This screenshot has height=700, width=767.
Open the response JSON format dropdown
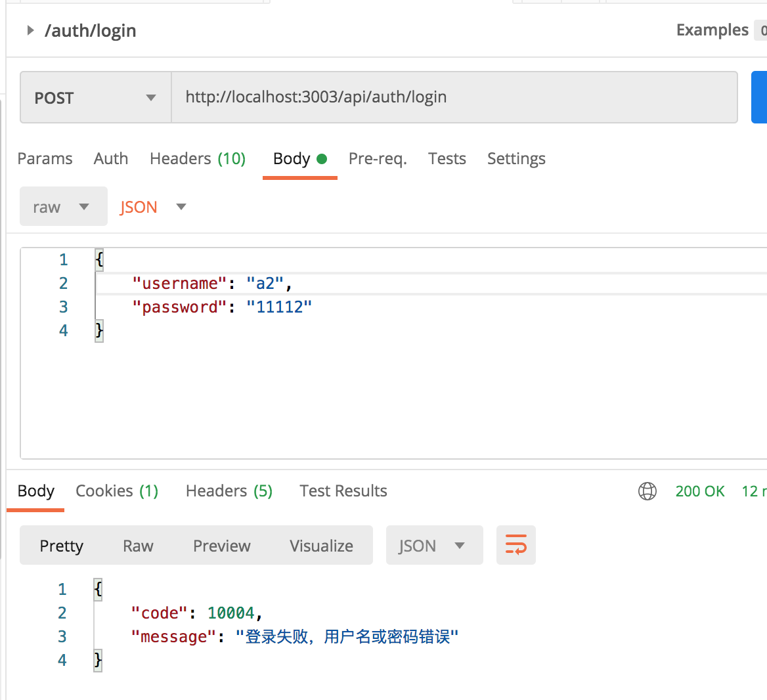433,546
